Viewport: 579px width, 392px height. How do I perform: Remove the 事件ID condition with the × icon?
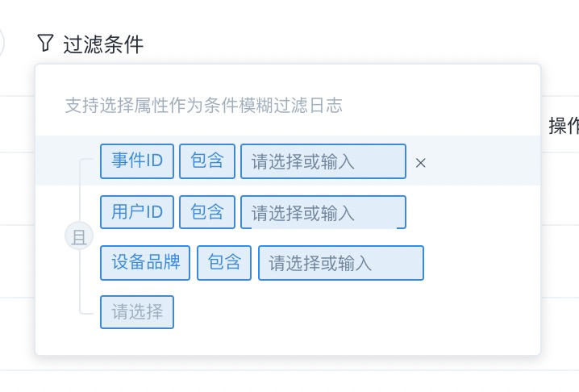tap(421, 163)
